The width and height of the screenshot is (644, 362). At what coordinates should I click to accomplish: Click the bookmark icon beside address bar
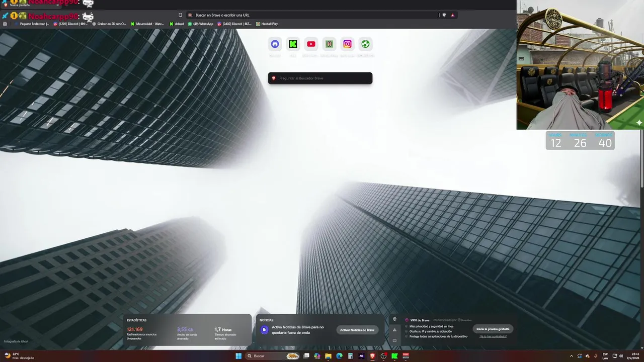[180, 15]
